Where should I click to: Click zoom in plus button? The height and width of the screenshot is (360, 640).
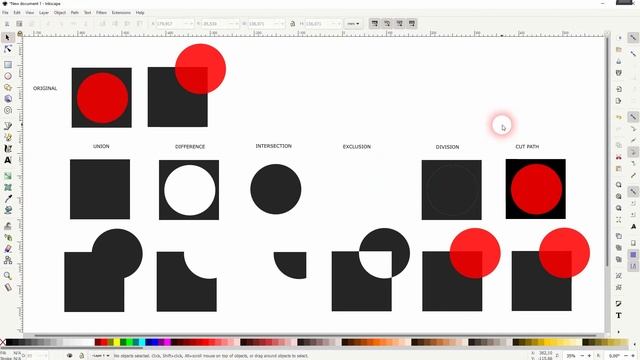click(589, 356)
